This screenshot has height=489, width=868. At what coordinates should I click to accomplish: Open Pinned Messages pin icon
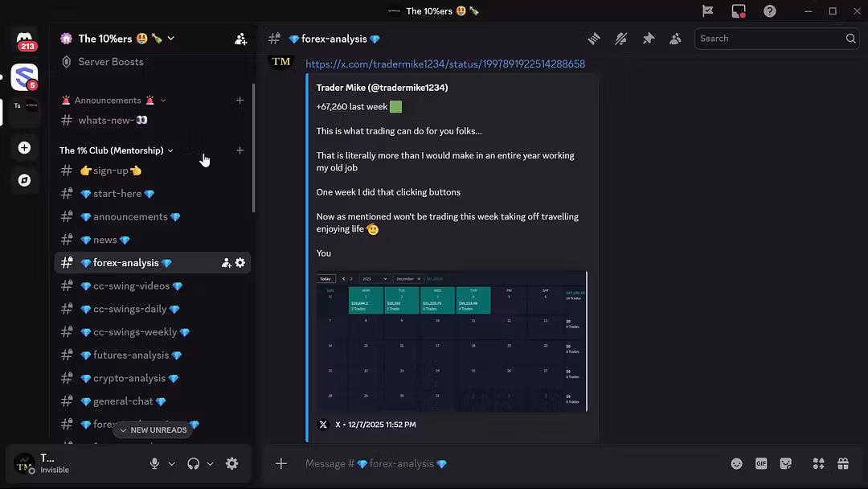coord(648,39)
